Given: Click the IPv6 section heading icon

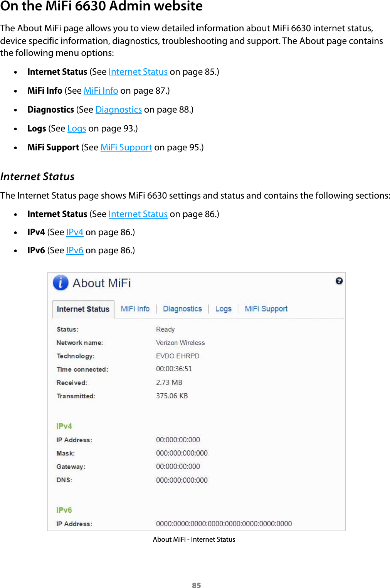Looking at the screenshot, I should click(64, 510).
